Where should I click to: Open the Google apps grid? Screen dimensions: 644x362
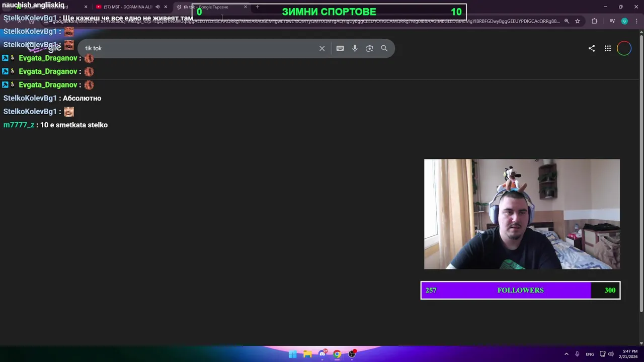pos(608,48)
